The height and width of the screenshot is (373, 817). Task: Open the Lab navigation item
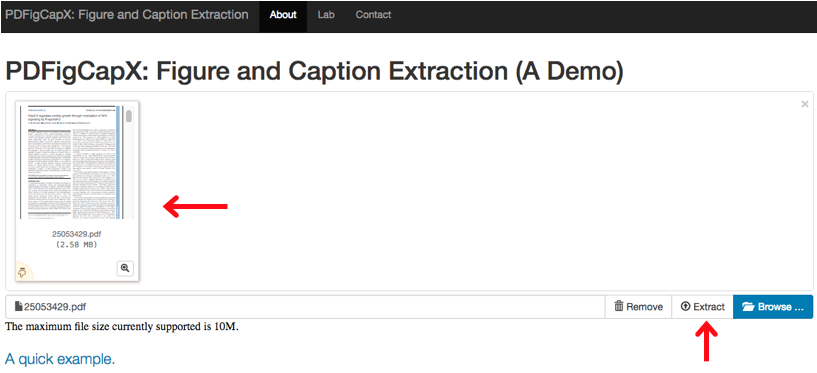coord(326,15)
